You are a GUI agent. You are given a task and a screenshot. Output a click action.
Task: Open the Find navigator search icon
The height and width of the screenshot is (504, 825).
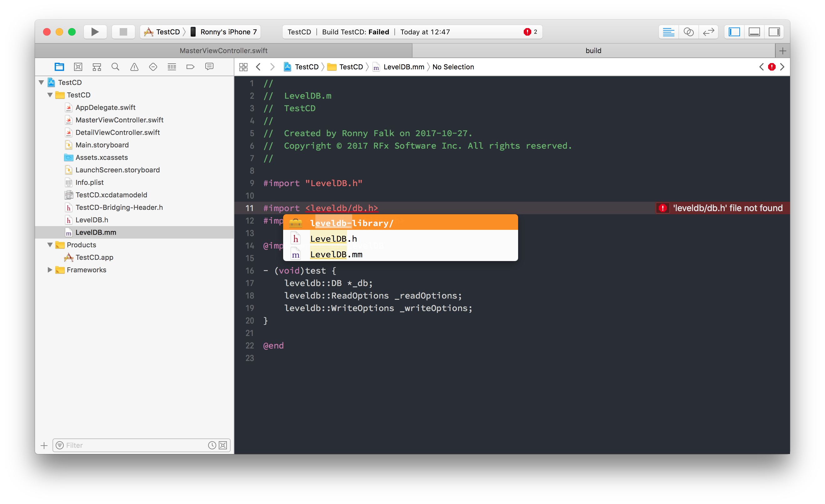tap(115, 67)
